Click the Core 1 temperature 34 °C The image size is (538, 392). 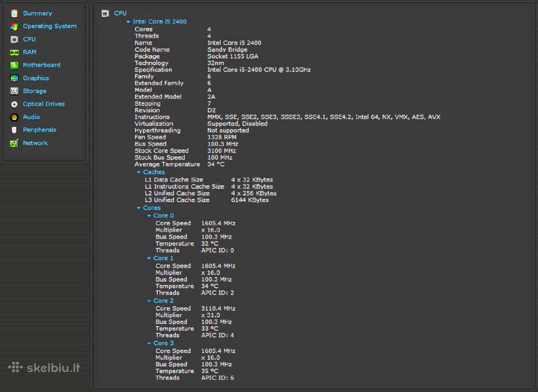[210, 286]
